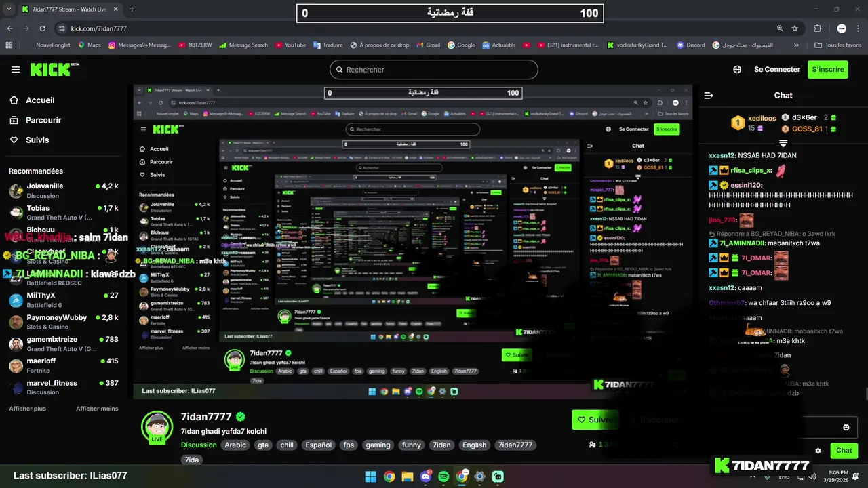
Task: Click the browser reload page icon
Action: (42, 28)
